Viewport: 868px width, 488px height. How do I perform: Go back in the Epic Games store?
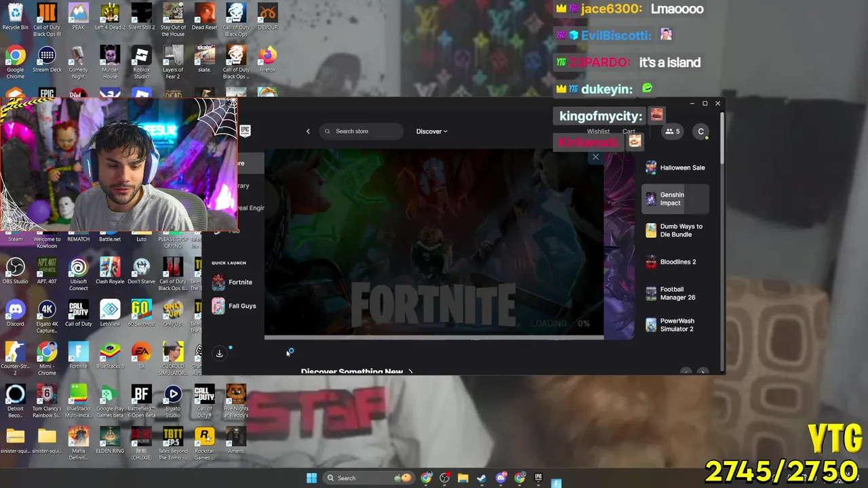[x=308, y=131]
